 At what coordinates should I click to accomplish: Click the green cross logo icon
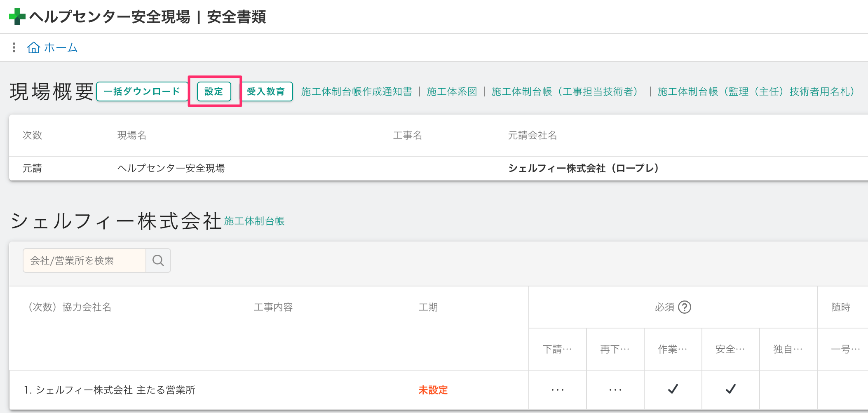coord(17,16)
